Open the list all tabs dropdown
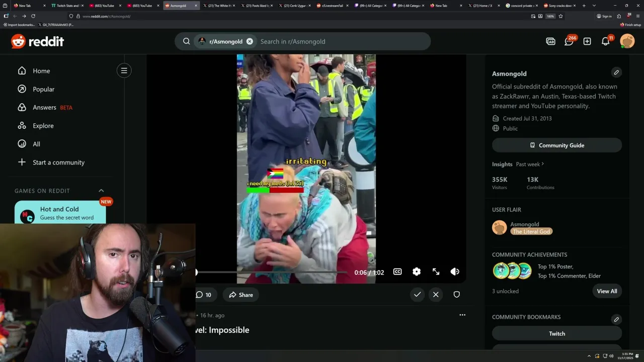 (x=594, y=6)
